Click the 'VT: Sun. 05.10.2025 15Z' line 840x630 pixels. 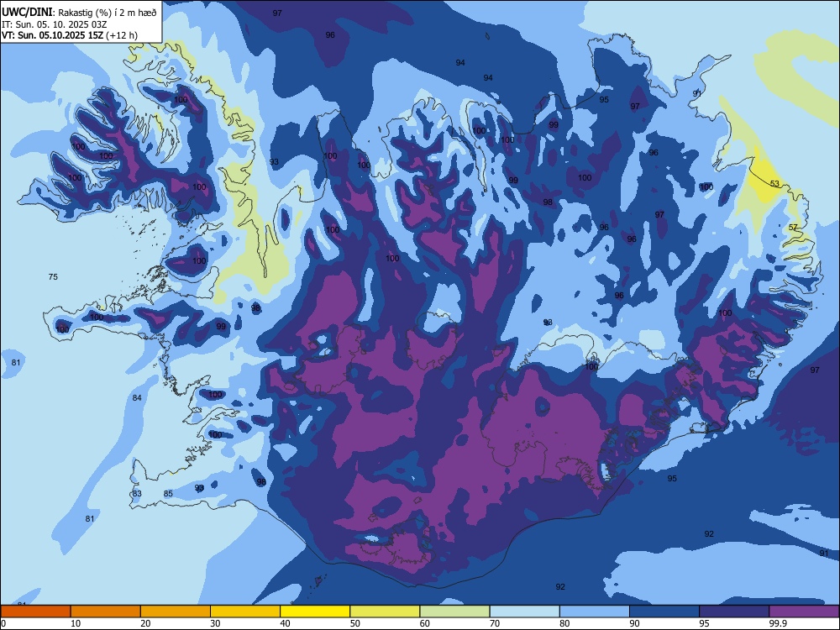(x=52, y=35)
